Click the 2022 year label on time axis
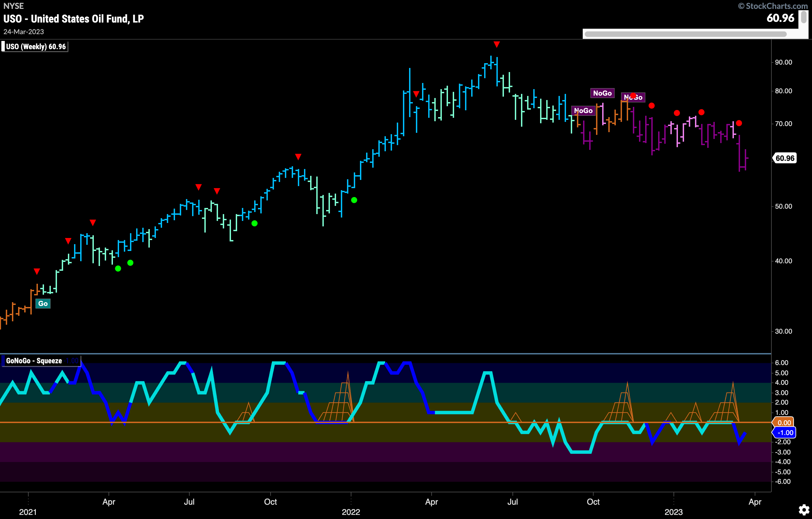Viewport: 812px width, 519px height. click(x=351, y=512)
